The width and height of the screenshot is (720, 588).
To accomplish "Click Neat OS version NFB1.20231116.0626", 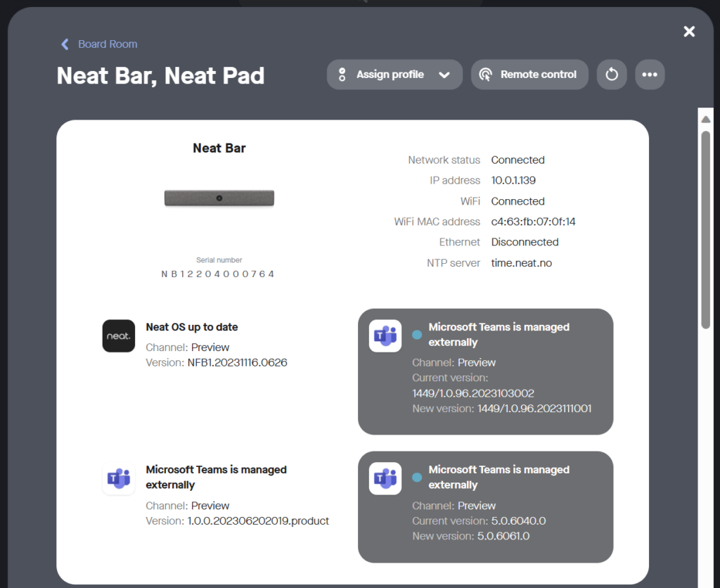I will 238,362.
